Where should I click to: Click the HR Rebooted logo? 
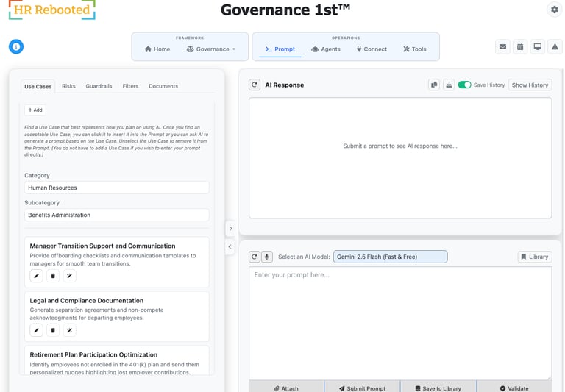[x=52, y=10]
